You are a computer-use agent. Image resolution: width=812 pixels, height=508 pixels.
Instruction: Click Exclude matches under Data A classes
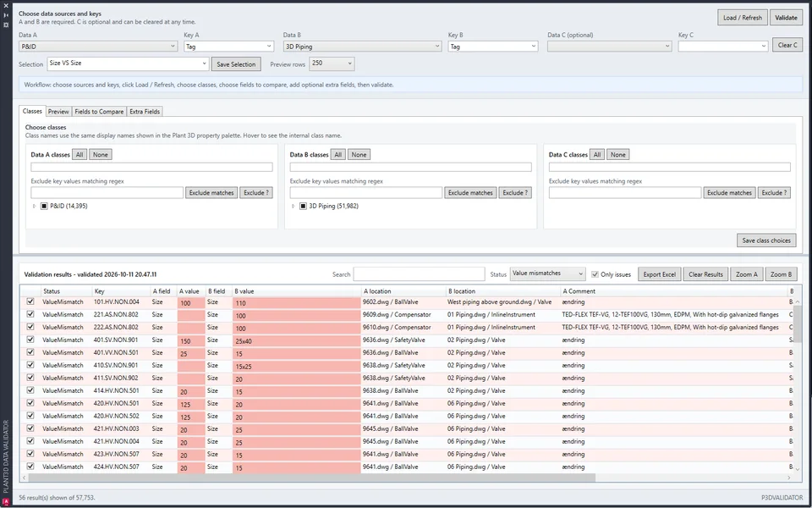(x=211, y=193)
